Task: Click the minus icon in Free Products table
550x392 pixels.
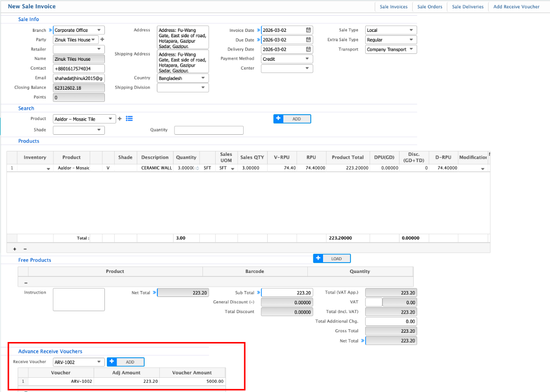Action: click(26, 283)
